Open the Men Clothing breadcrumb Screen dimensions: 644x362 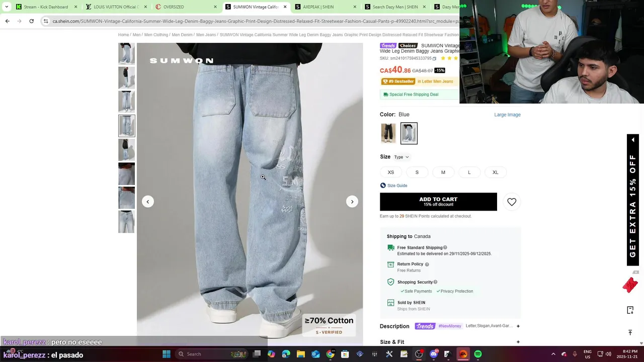[156, 35]
